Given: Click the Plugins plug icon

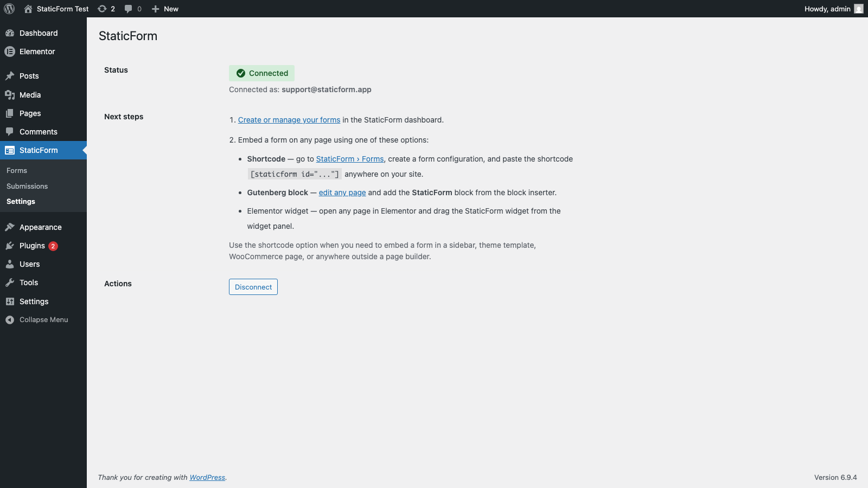Looking at the screenshot, I should pos(10,246).
